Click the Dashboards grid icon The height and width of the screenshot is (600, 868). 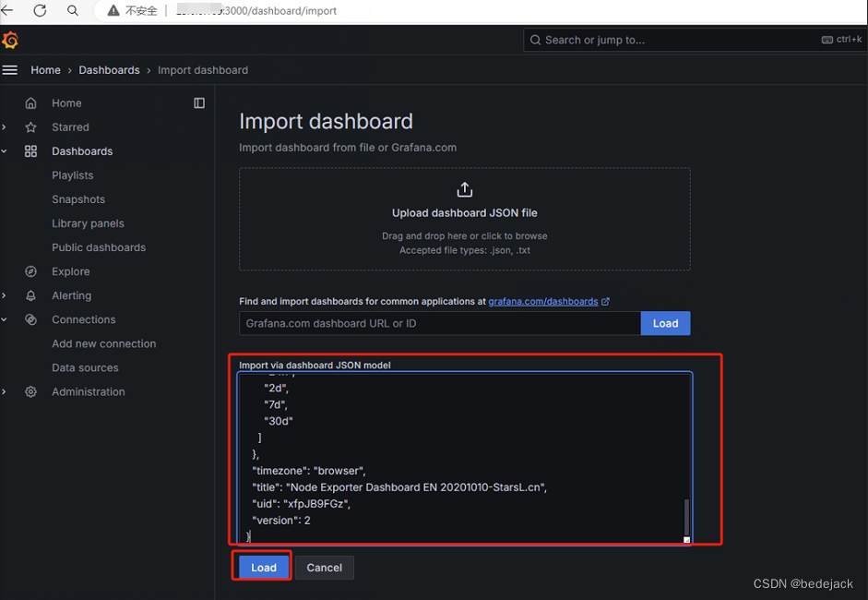pos(30,151)
